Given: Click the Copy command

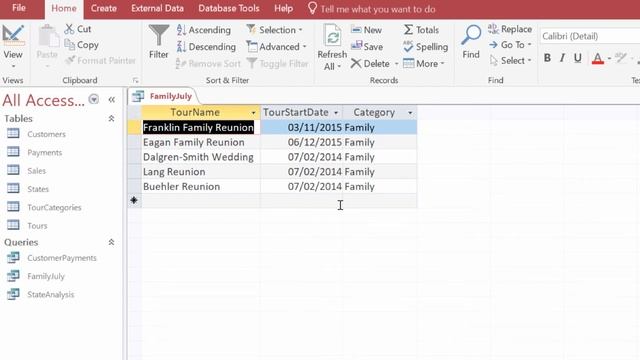Looking at the screenshot, I should 82,45.
